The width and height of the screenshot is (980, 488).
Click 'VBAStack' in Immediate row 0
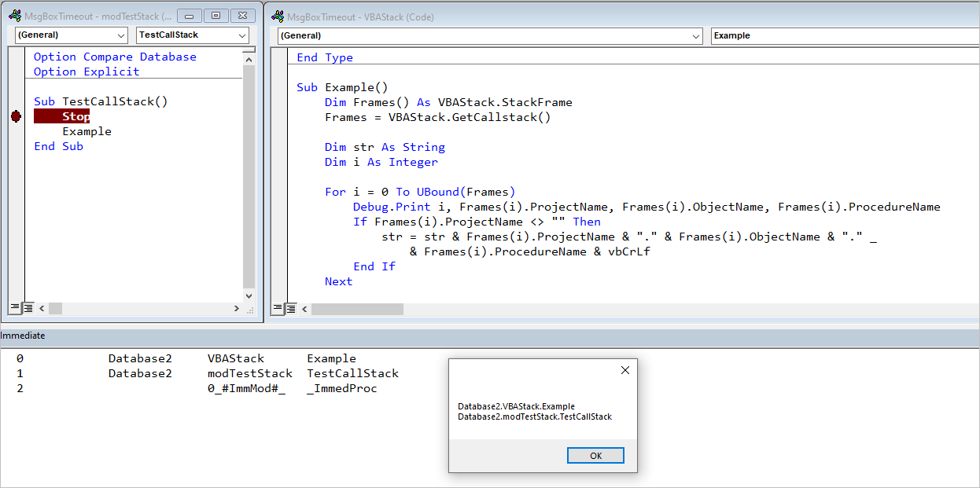tap(236, 358)
